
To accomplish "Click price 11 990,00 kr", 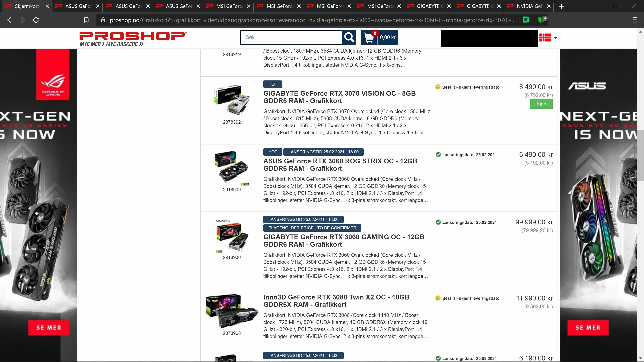I will click(x=534, y=298).
